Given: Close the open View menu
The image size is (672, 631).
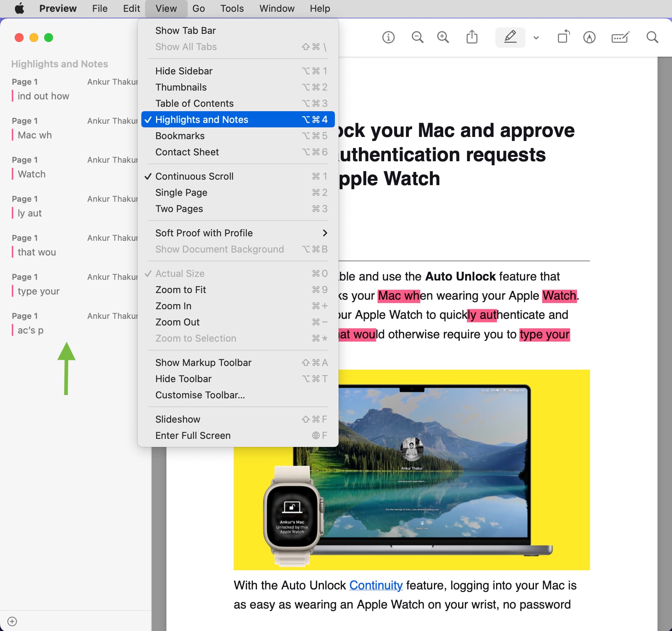Looking at the screenshot, I should [166, 8].
